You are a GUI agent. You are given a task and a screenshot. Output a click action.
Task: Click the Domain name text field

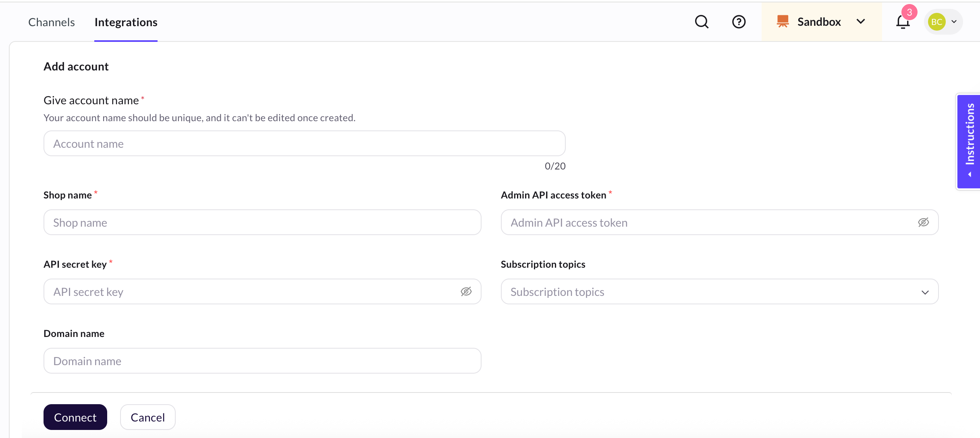coord(262,361)
